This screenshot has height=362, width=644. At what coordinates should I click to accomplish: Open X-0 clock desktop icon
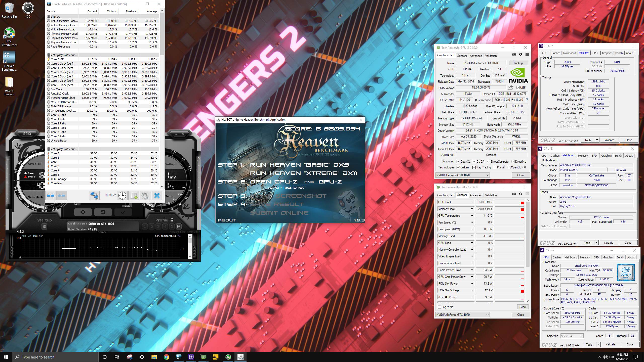[x=28, y=10]
